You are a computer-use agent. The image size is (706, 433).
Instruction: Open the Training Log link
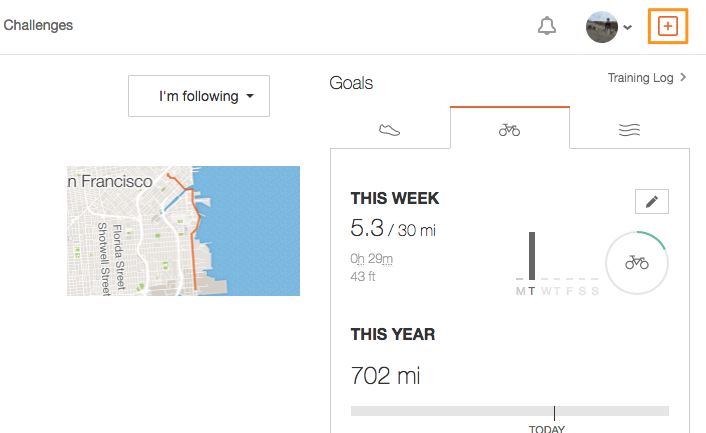point(640,78)
